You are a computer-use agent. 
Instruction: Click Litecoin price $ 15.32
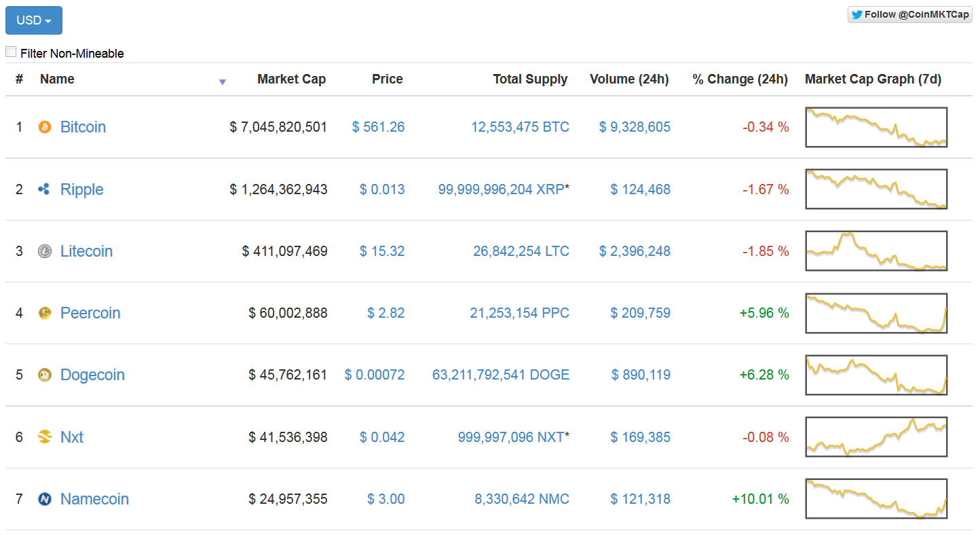pyautogui.click(x=382, y=251)
